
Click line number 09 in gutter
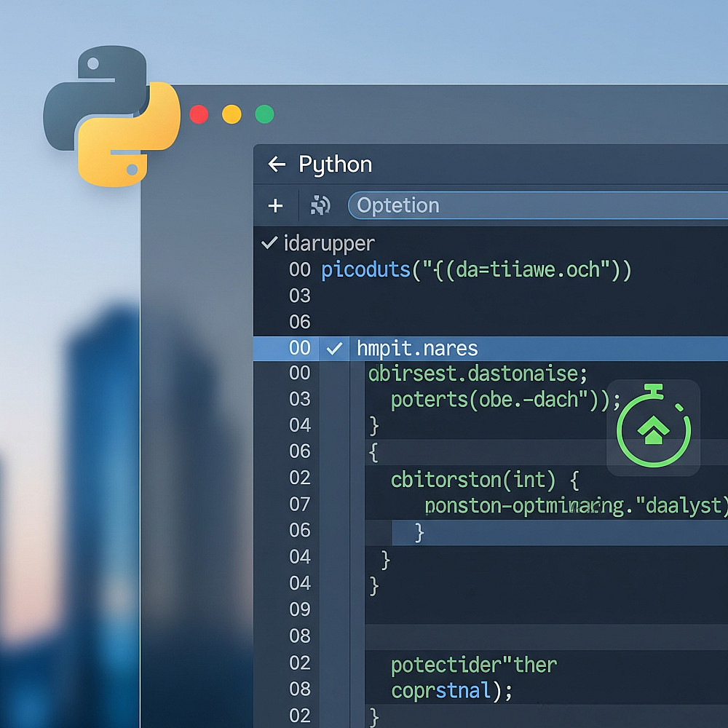click(299, 609)
